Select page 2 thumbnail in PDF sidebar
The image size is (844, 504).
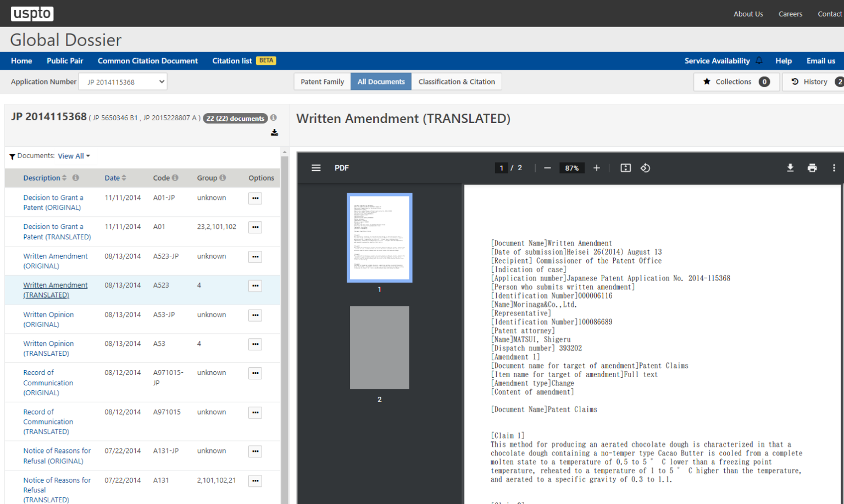tap(379, 348)
